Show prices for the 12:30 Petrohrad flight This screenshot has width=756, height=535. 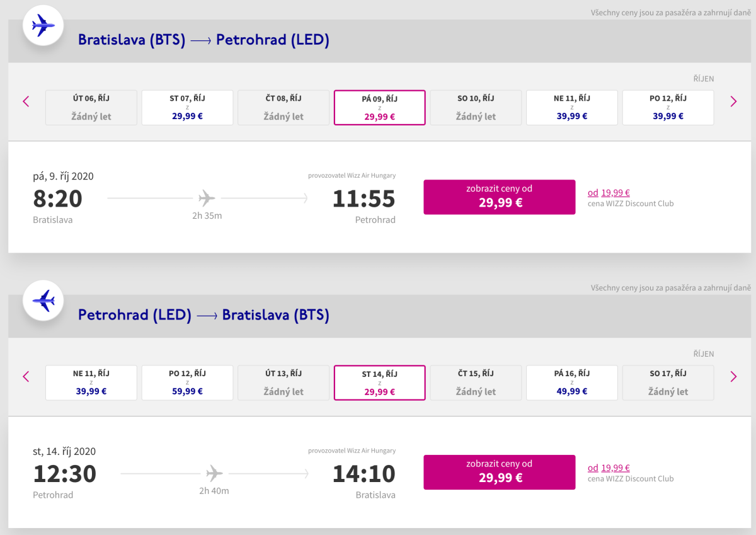click(499, 472)
